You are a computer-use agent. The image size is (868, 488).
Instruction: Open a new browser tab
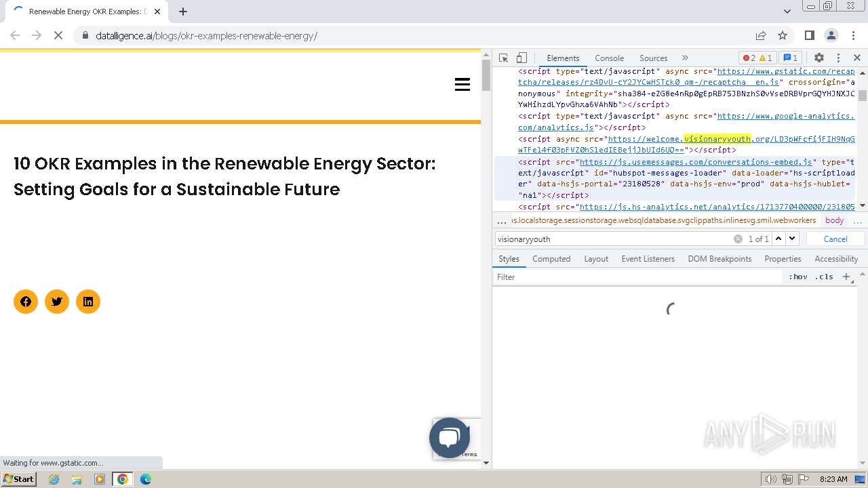[x=183, y=12]
